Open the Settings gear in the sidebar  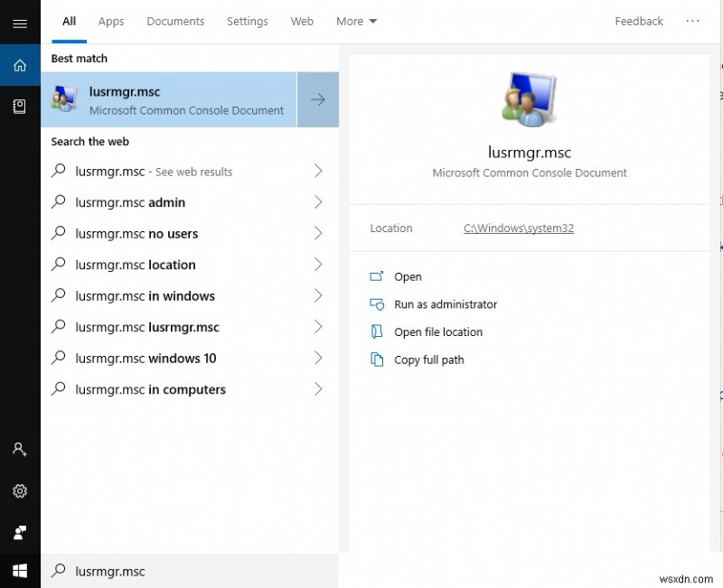tap(20, 491)
